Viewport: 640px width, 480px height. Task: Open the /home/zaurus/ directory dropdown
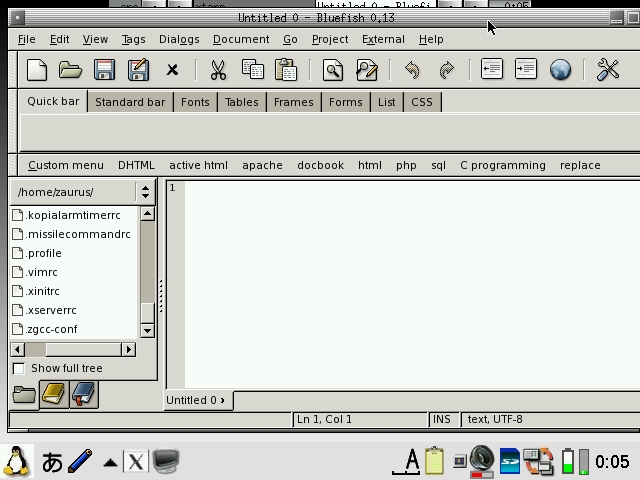[x=145, y=192]
